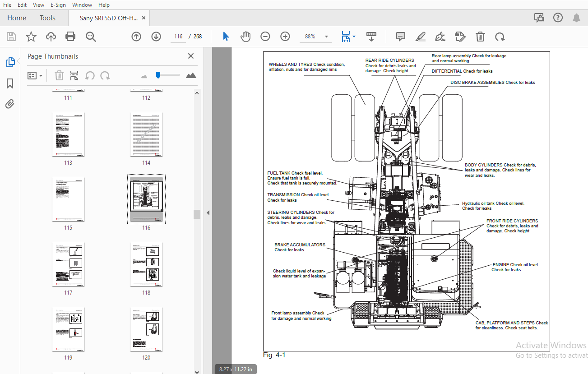Zoom out with the minus button

(x=265, y=37)
